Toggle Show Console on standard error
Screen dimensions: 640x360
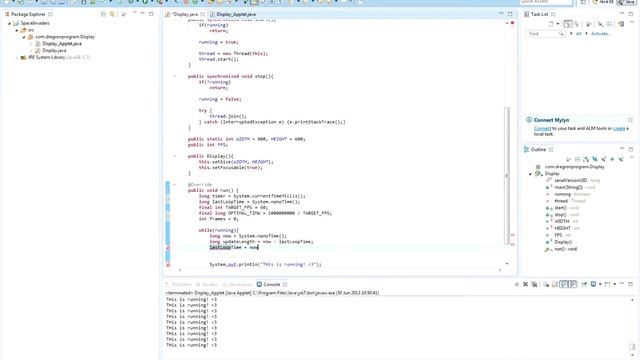tap(573, 284)
